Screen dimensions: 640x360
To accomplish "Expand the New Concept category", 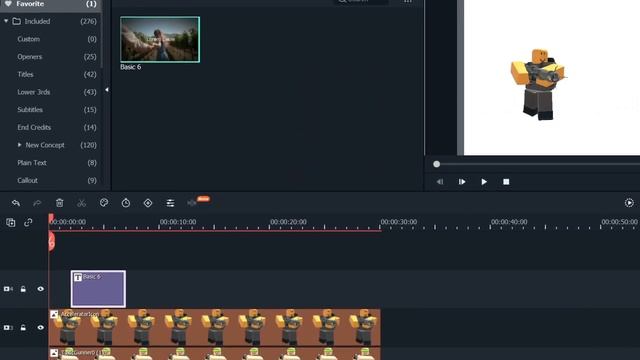I will coord(20,145).
